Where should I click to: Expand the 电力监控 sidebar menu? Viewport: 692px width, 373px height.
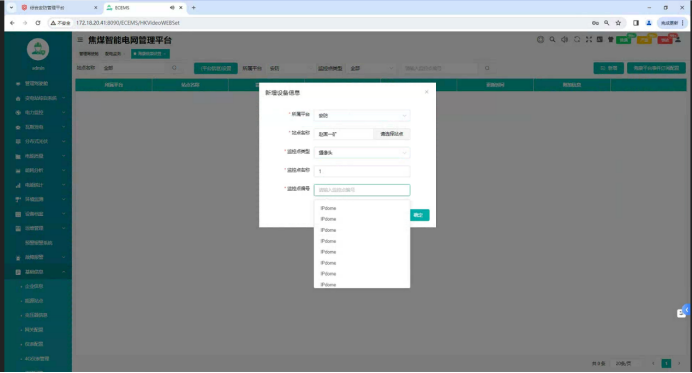39,113
